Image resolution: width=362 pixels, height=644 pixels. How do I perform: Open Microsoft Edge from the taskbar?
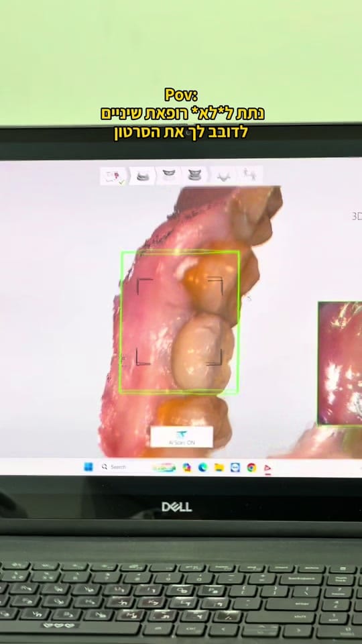coord(202,468)
